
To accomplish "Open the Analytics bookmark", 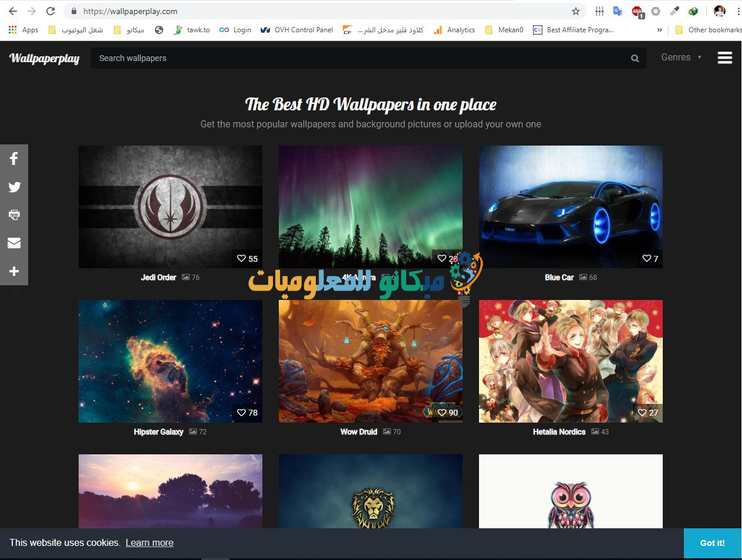I will point(454,30).
